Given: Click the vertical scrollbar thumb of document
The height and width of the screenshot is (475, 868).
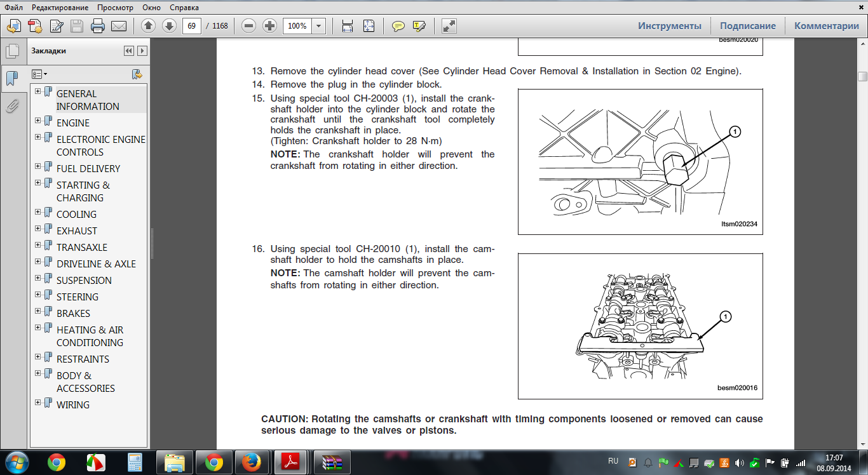Looking at the screenshot, I should (x=862, y=76).
